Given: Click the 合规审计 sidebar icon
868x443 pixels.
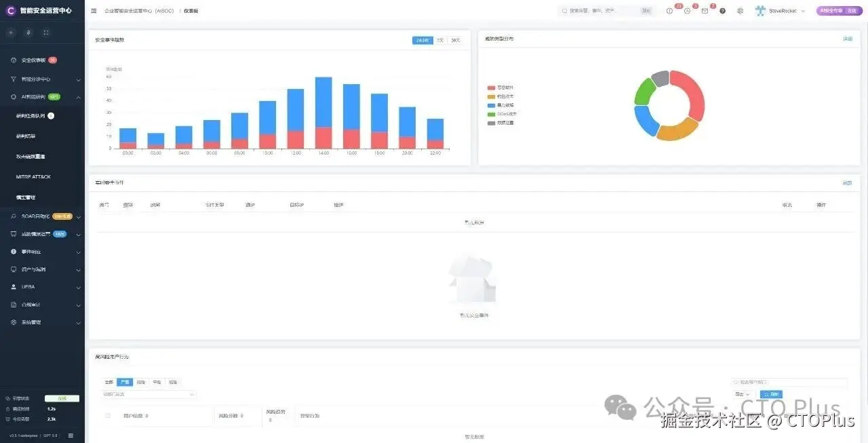Looking at the screenshot, I should (x=14, y=305).
